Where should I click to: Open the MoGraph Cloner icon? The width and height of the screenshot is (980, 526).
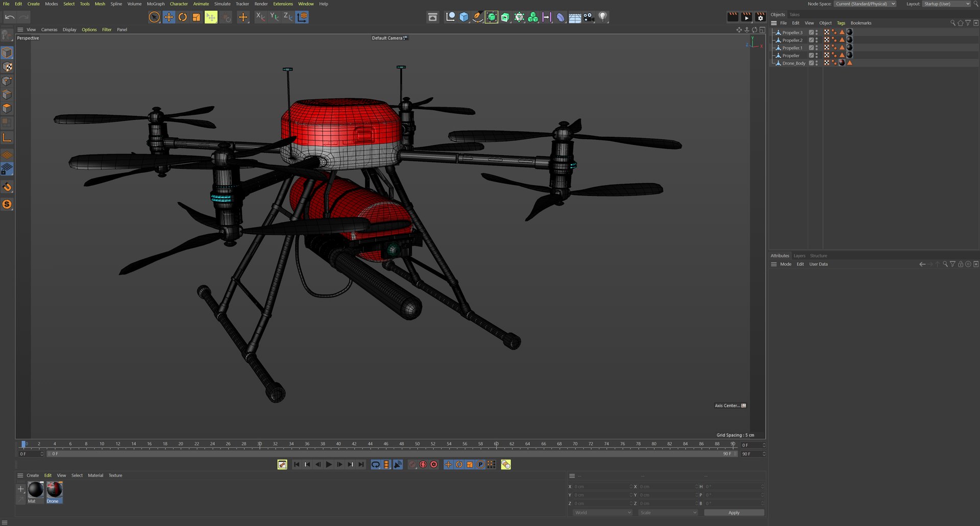tap(533, 17)
